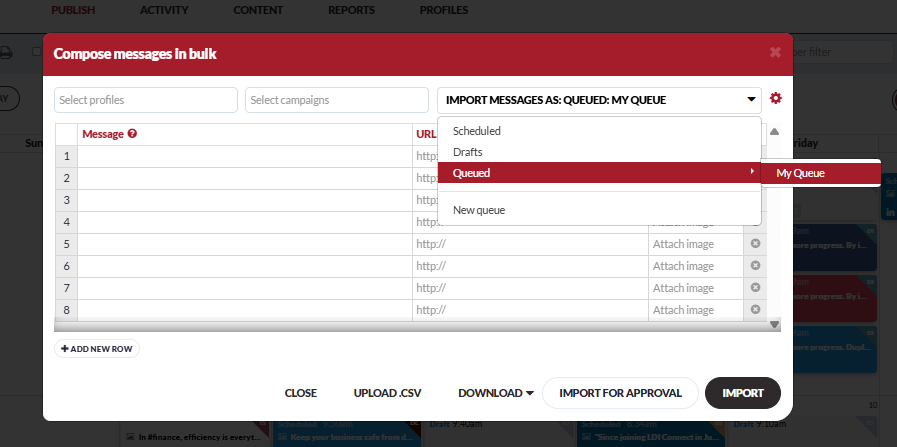Remove row 6 with its delete icon
The image size is (897, 447).
(755, 266)
